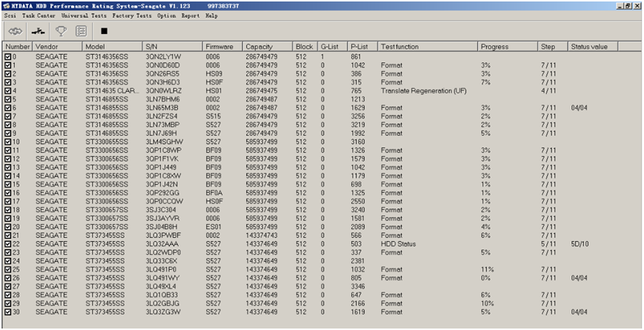Click the trophy toolbar icon
Image resolution: width=644 pixels, height=330 pixels.
pos(62,31)
